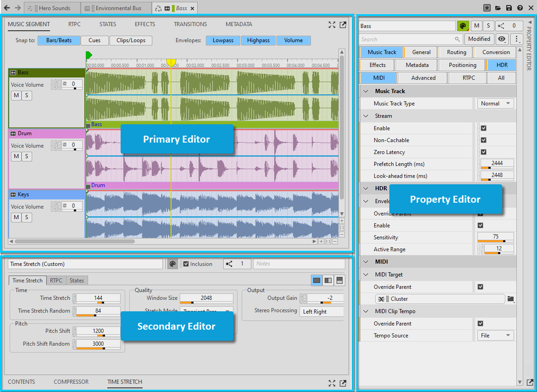Browse MIDI target using folder icon

(510, 299)
